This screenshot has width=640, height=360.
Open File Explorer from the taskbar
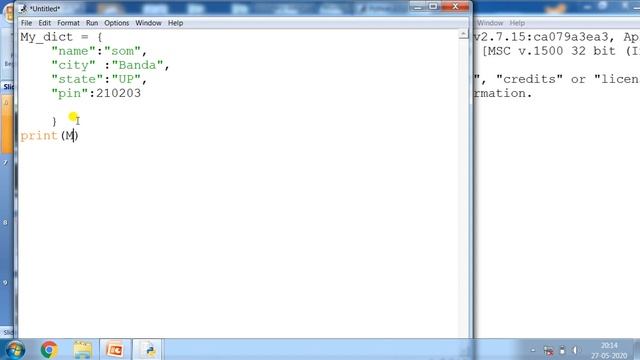pyautogui.click(x=82, y=350)
